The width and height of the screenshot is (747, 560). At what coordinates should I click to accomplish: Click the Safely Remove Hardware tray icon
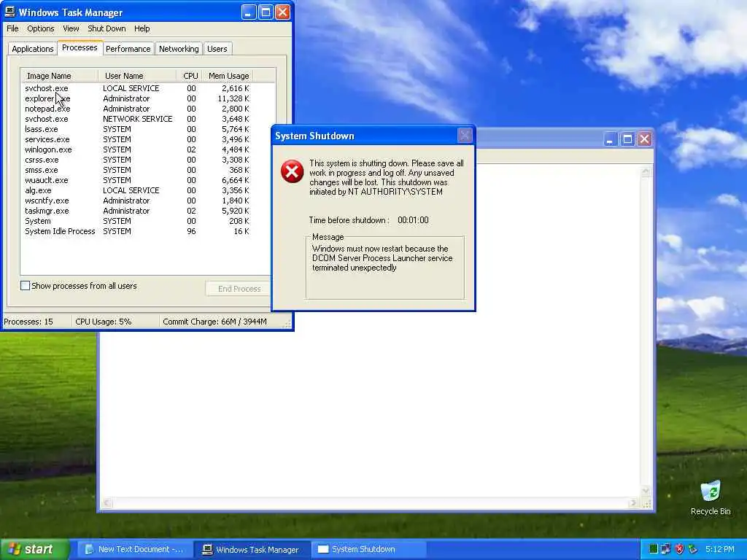(x=693, y=549)
